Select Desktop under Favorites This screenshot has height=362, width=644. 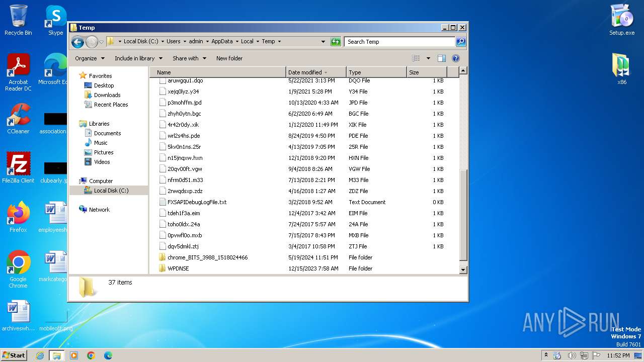[104, 85]
